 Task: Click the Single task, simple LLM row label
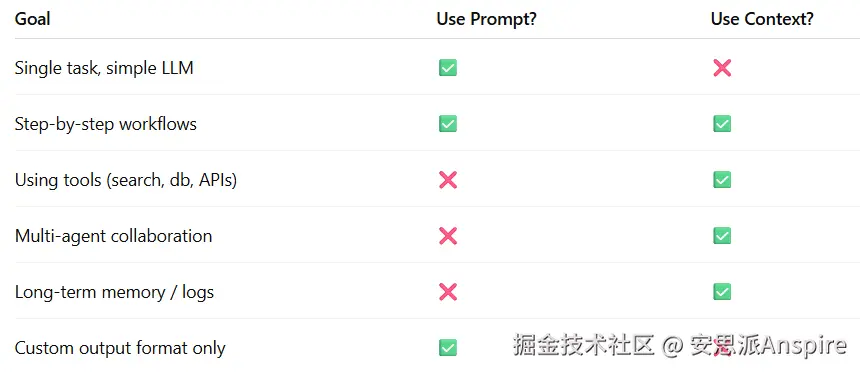click(x=104, y=69)
